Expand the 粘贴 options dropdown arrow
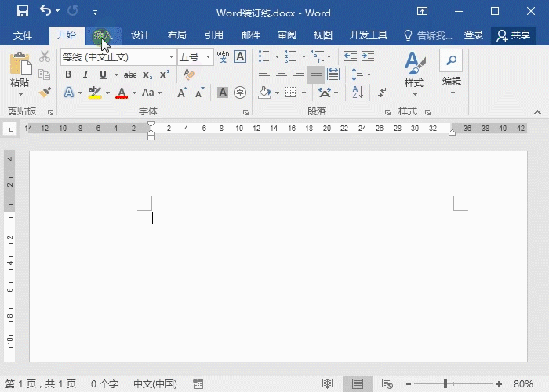Viewport: 549px width, 392px height. 20,94
